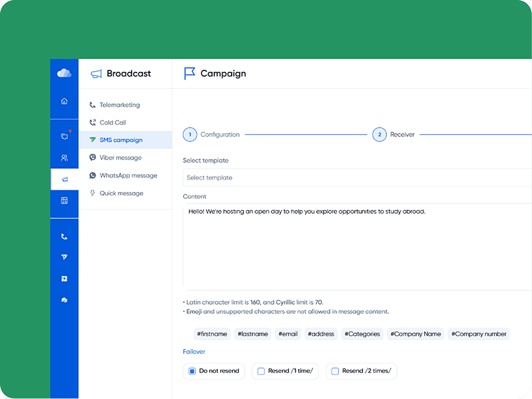Open the bottom sidebar cubes icon
The width and height of the screenshot is (532, 399).
pos(64,300)
